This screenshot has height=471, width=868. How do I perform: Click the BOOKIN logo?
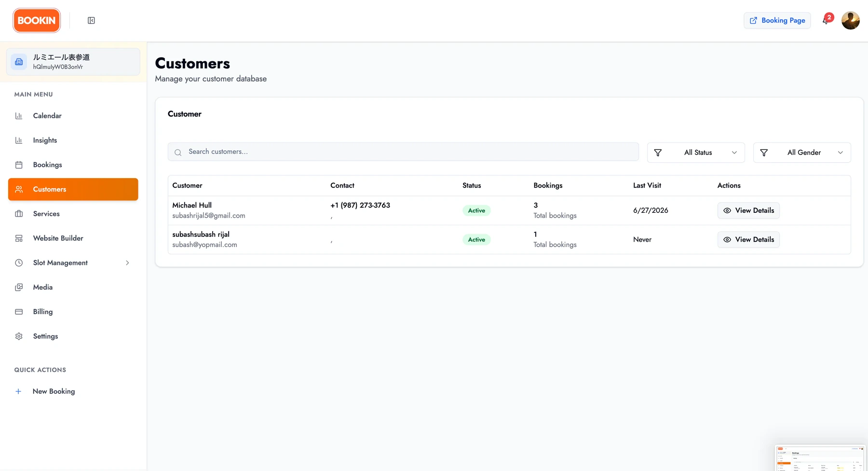click(37, 20)
